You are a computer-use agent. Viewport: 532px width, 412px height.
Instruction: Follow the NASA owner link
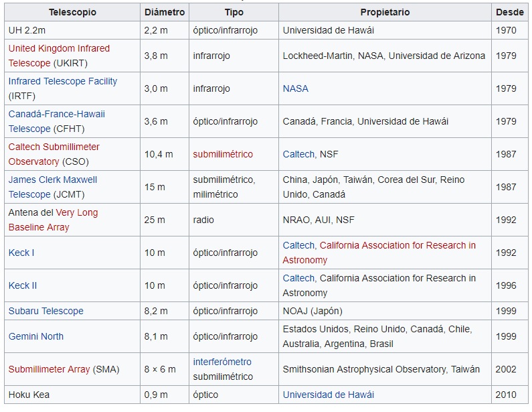pos(296,88)
